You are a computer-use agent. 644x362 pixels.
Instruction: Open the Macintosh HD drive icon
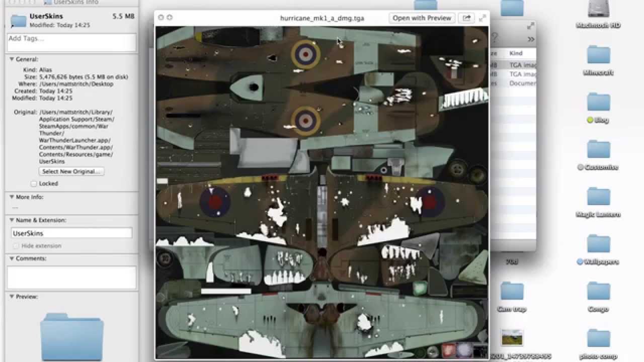(598, 9)
